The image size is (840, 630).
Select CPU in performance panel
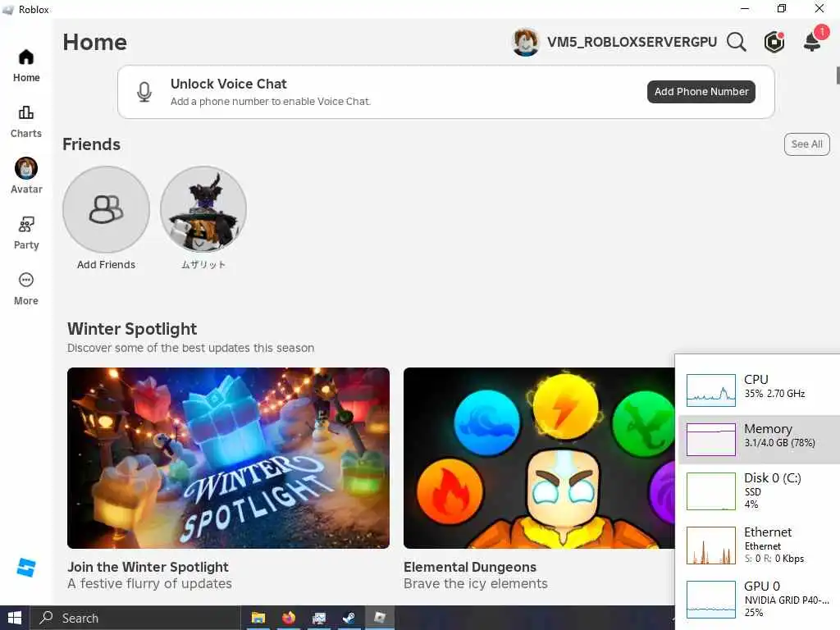tap(759, 390)
